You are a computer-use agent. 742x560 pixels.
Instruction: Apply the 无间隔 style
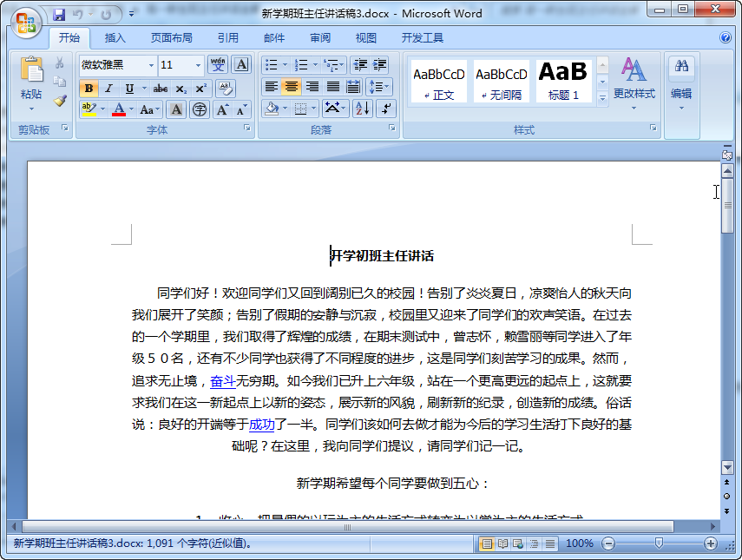click(502, 81)
